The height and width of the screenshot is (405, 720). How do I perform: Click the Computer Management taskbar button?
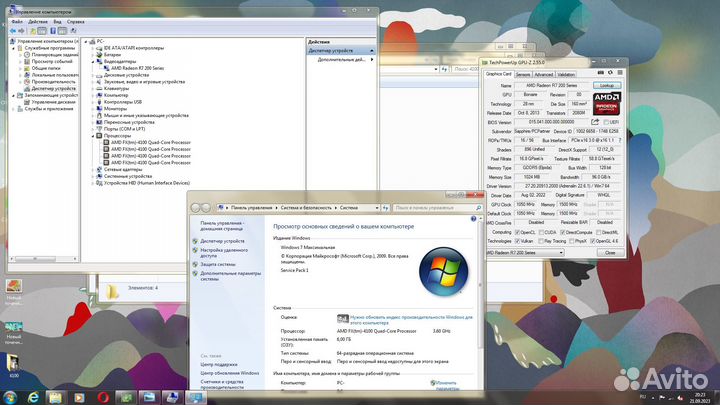173,398
